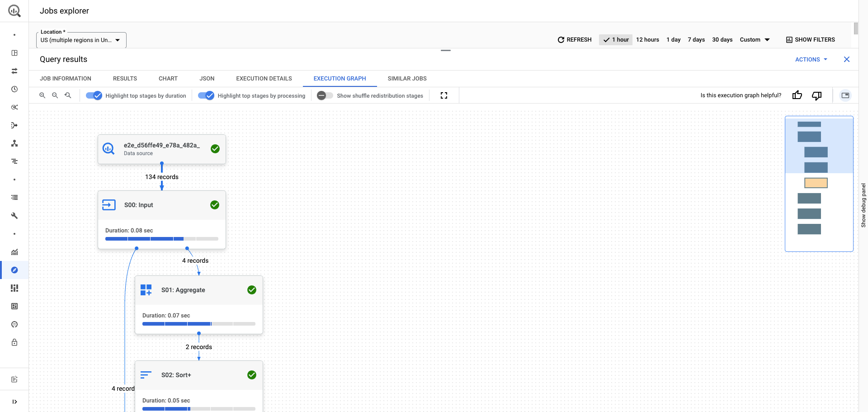Click the Refresh button
This screenshot has height=412, width=868.
point(575,40)
